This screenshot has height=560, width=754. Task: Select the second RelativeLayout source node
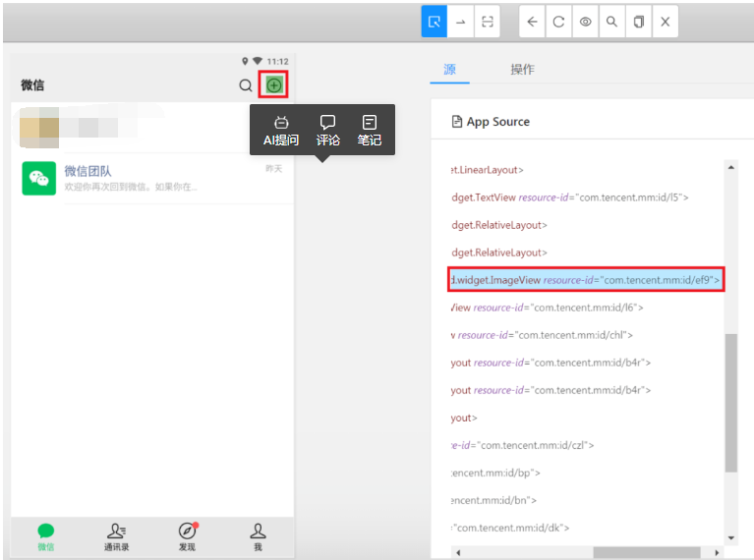coord(499,252)
